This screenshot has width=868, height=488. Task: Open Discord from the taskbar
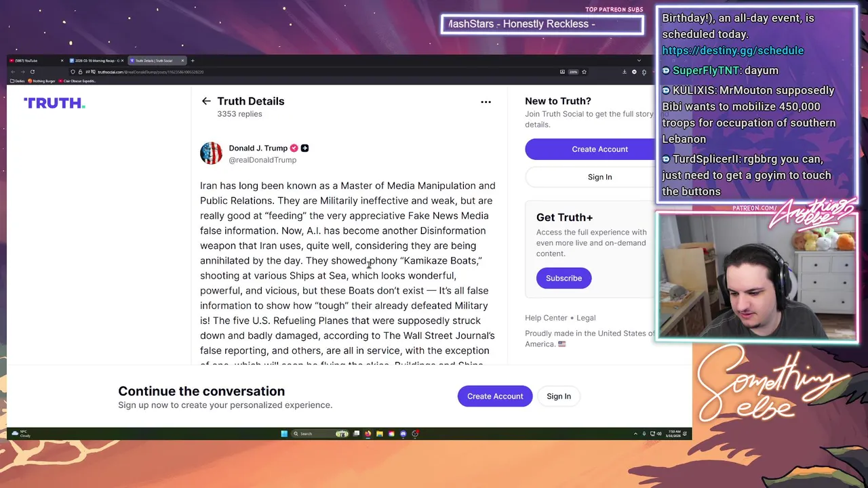pos(403,434)
